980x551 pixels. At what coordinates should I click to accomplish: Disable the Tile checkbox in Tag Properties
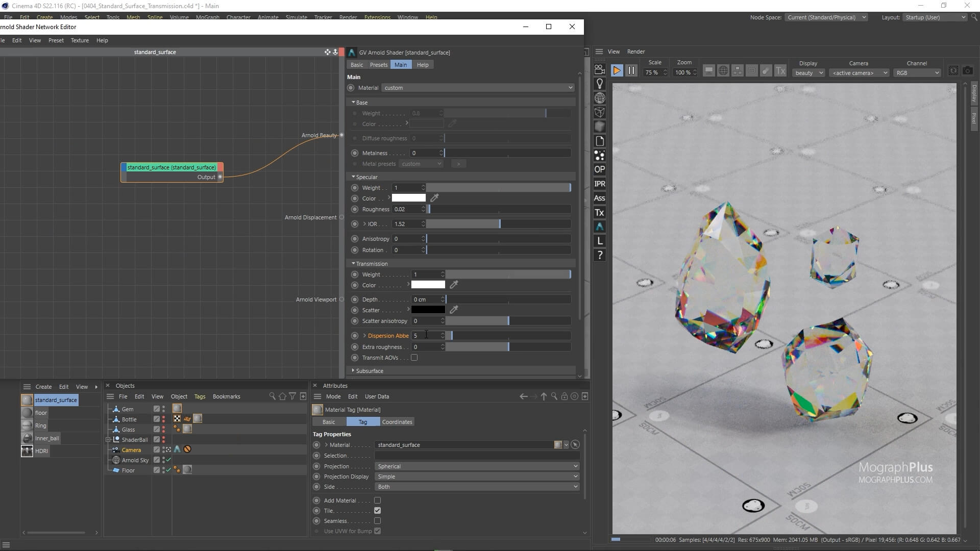pyautogui.click(x=378, y=510)
